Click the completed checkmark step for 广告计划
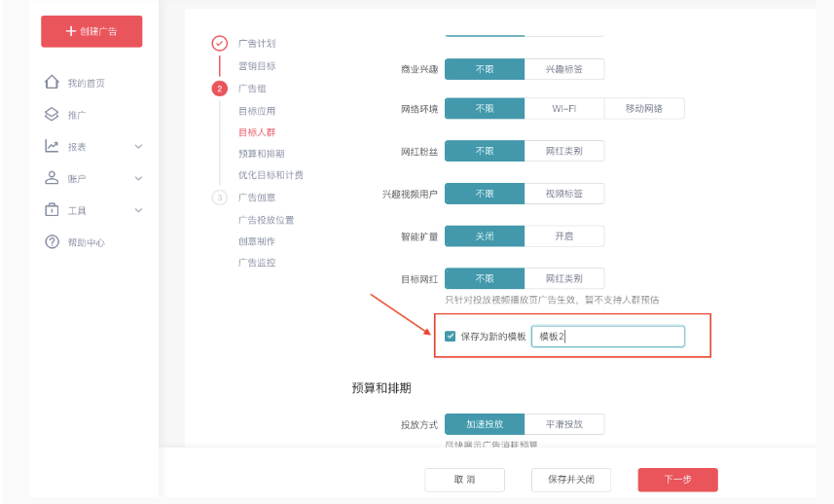 219,43
